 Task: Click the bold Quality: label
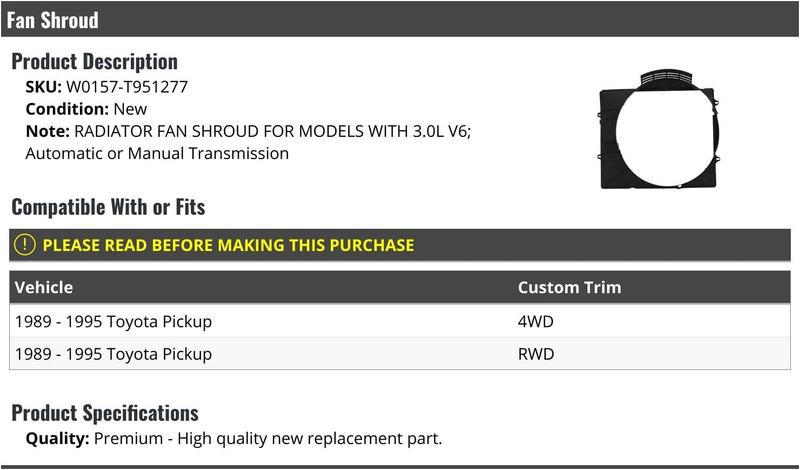(57, 438)
